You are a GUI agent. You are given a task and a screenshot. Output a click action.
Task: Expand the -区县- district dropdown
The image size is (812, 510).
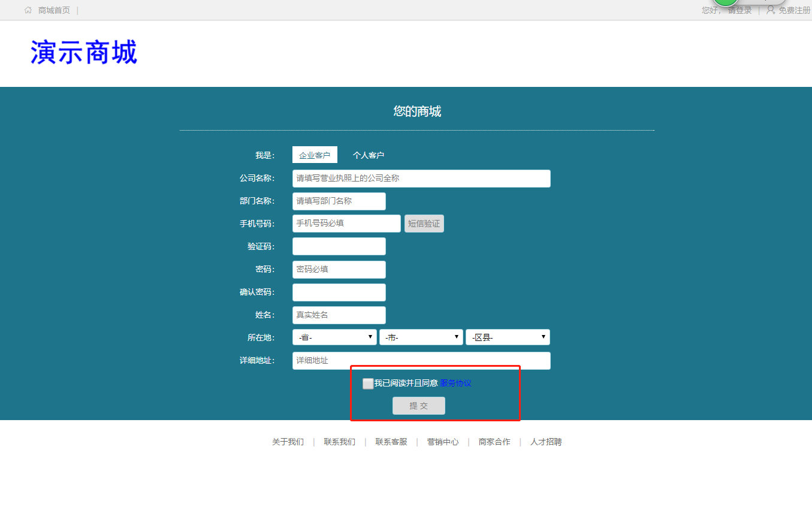(508, 337)
